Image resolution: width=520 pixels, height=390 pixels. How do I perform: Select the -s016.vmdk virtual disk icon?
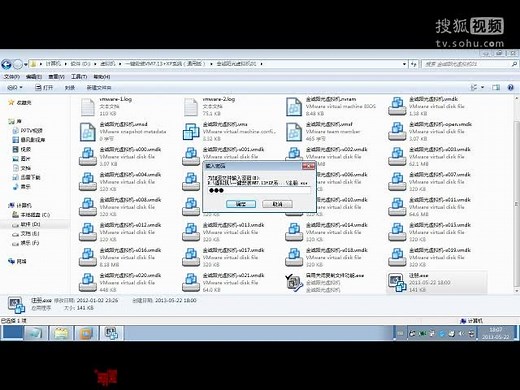point(88,257)
